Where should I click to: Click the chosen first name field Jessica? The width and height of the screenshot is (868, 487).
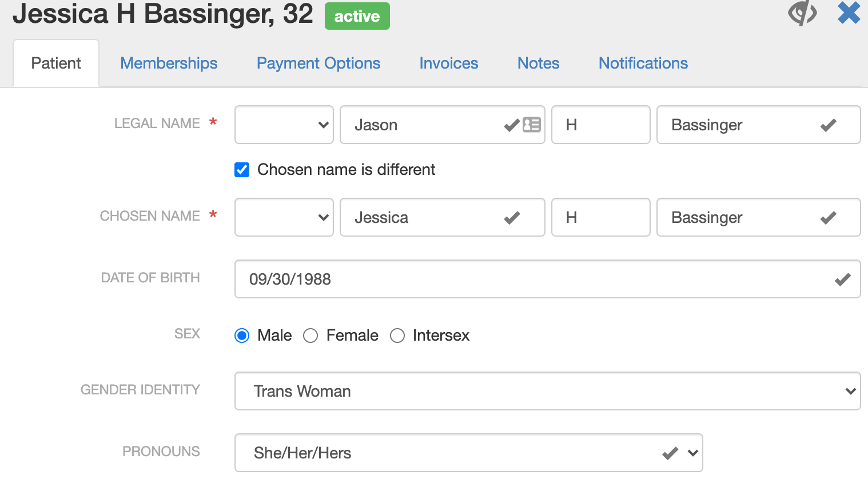click(x=443, y=217)
